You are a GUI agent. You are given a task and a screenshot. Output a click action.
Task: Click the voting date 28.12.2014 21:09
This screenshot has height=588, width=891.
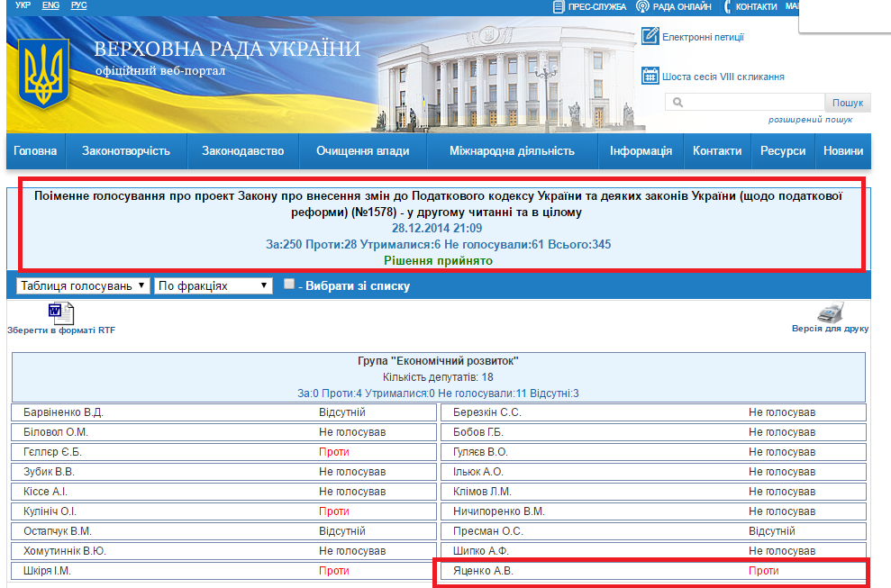pyautogui.click(x=436, y=229)
